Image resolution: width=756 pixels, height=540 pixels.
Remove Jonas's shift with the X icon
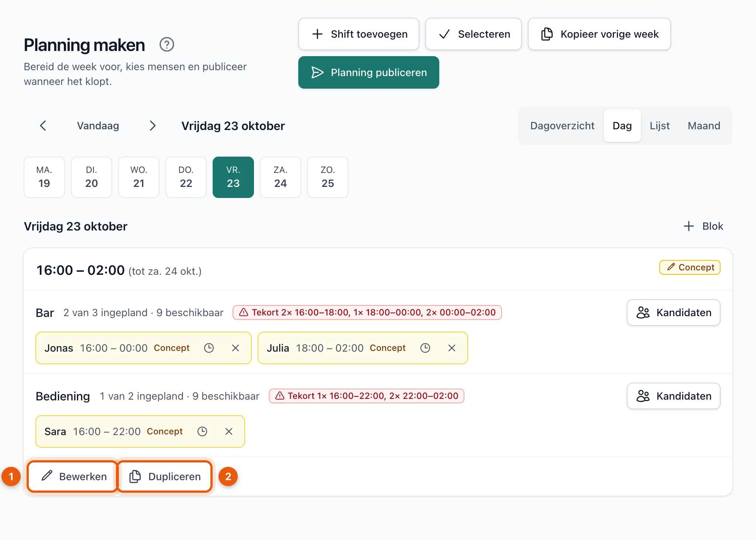pos(236,348)
